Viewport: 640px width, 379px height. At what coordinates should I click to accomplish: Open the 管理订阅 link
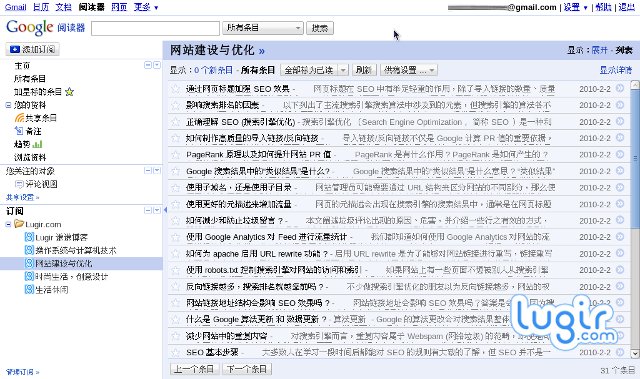coord(22,372)
